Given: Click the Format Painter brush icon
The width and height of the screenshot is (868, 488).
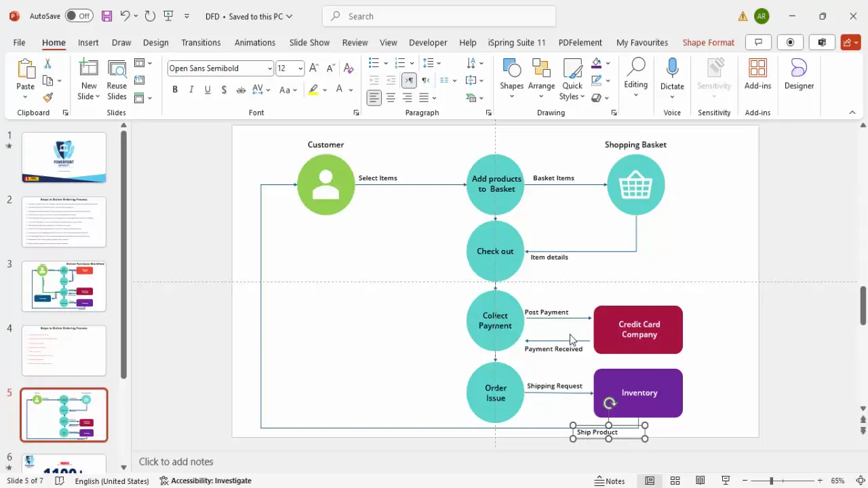Looking at the screenshot, I should coord(47,98).
